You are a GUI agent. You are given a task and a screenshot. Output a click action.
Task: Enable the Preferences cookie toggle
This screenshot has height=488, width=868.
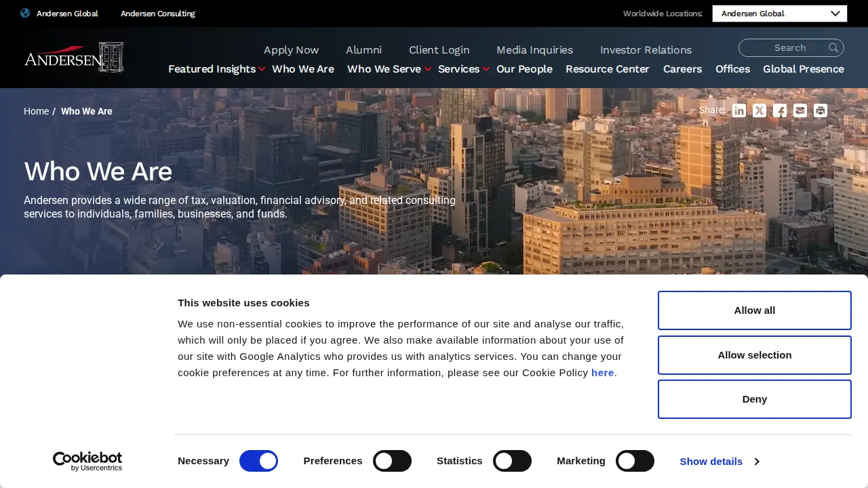[393, 461]
